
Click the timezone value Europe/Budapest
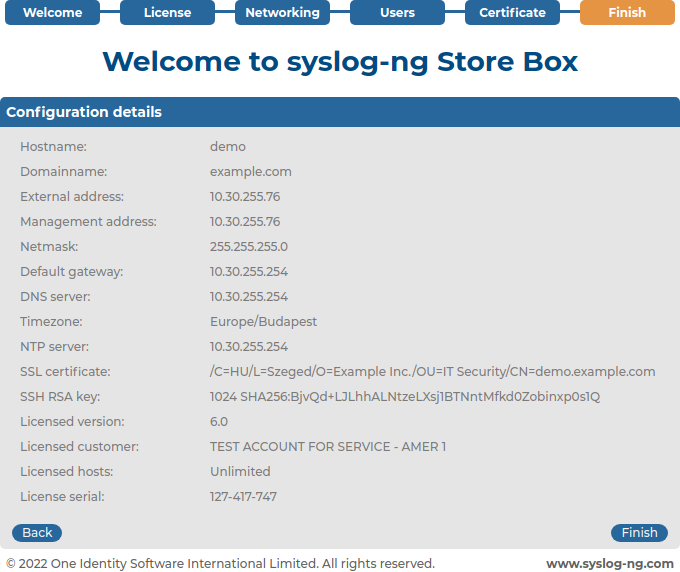coord(263,322)
